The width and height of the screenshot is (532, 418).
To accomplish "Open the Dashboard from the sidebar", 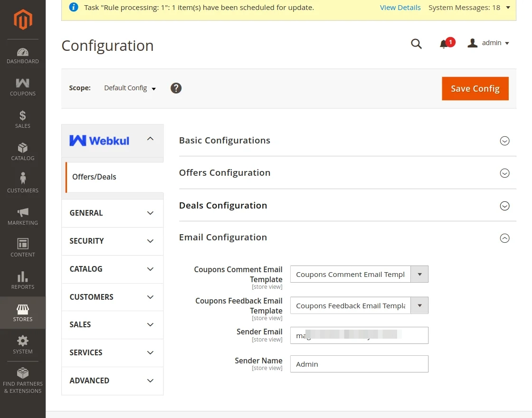I will point(22,55).
